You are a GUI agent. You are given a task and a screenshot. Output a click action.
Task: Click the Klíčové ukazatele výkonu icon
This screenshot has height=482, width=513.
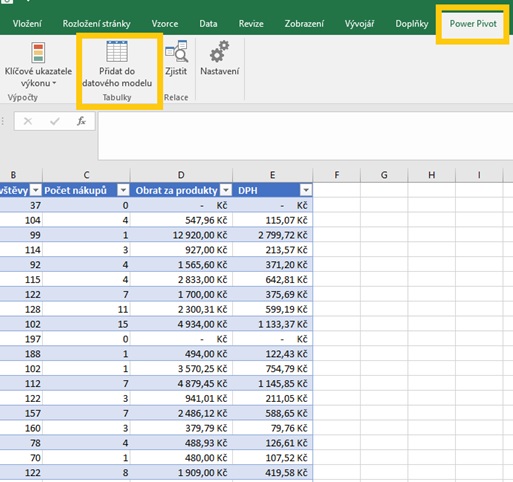(x=38, y=52)
